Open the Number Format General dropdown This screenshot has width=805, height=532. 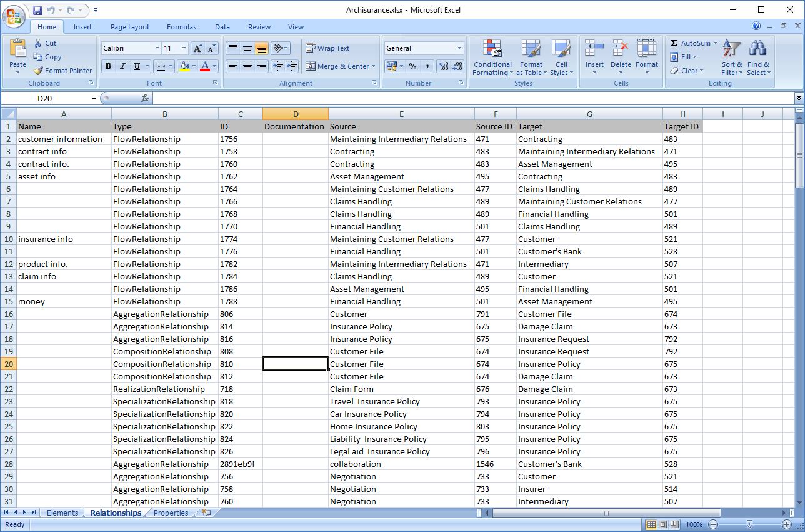coord(459,48)
